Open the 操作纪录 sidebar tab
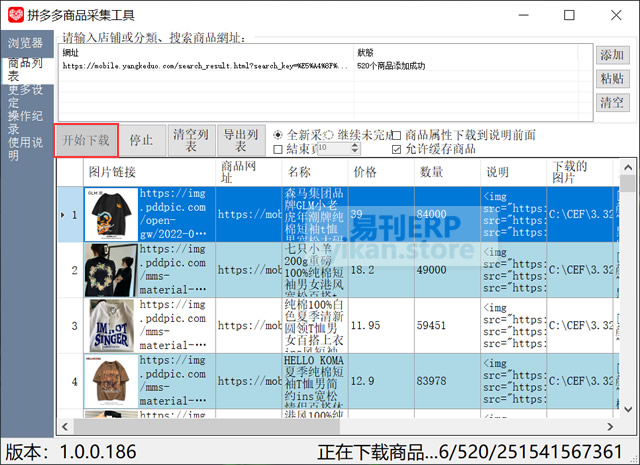Viewport: 640px width, 465px height. 26,121
